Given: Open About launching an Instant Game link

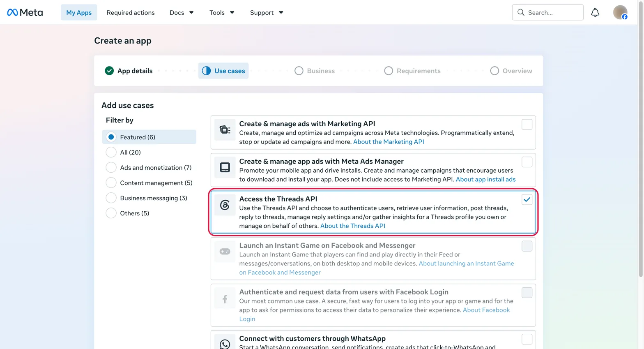Looking at the screenshot, I should point(466,263).
